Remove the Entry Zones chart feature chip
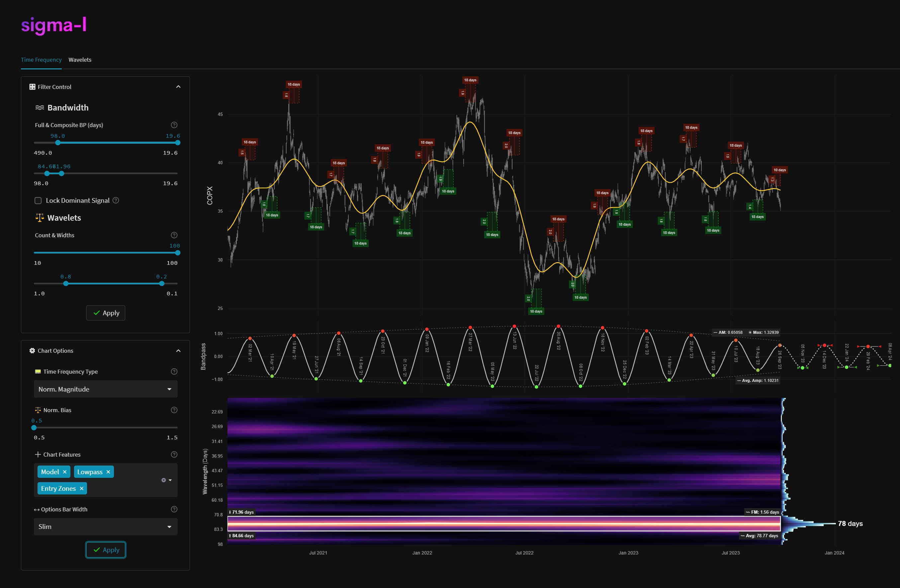 pyautogui.click(x=81, y=488)
